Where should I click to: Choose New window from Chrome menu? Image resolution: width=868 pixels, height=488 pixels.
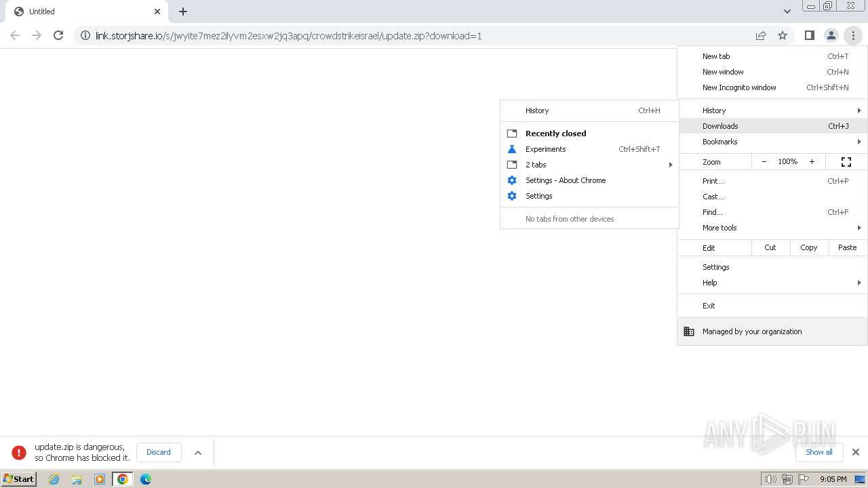[772, 72]
